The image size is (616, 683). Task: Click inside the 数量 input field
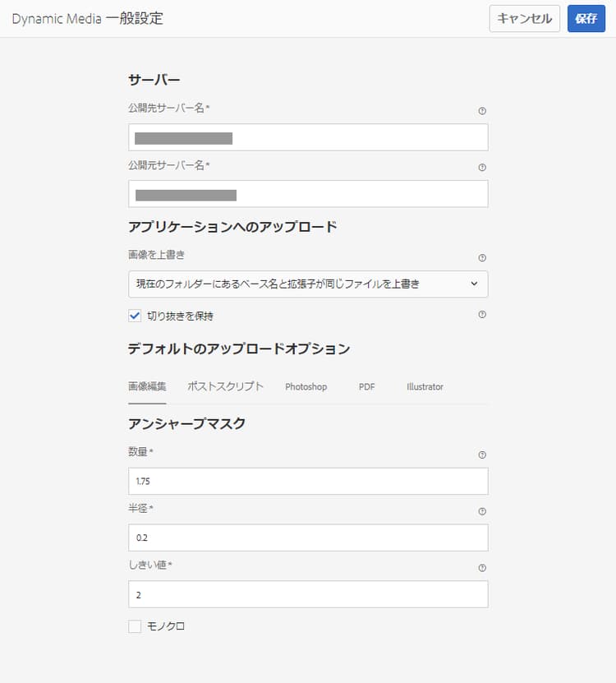point(307,481)
